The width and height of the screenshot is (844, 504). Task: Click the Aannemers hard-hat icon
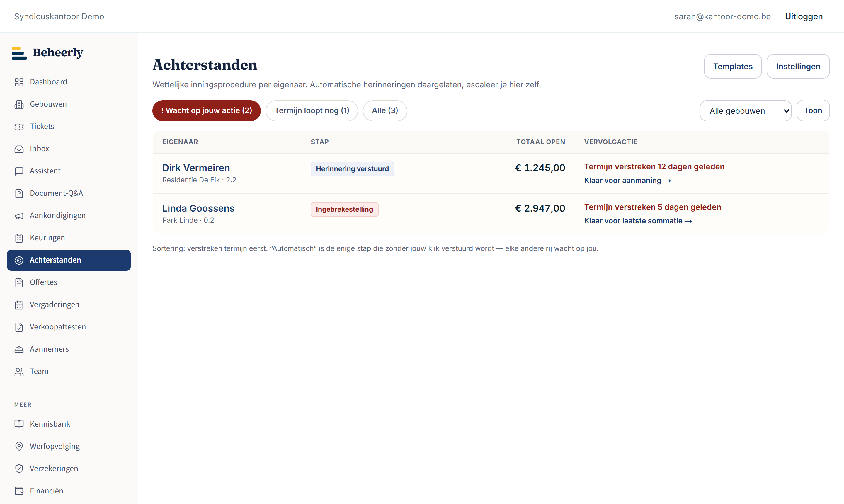(x=19, y=349)
